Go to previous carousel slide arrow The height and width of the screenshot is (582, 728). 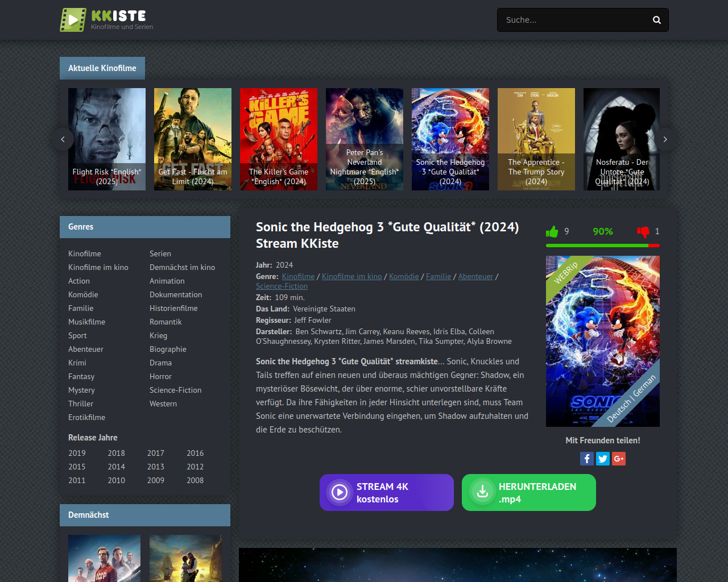(63, 139)
